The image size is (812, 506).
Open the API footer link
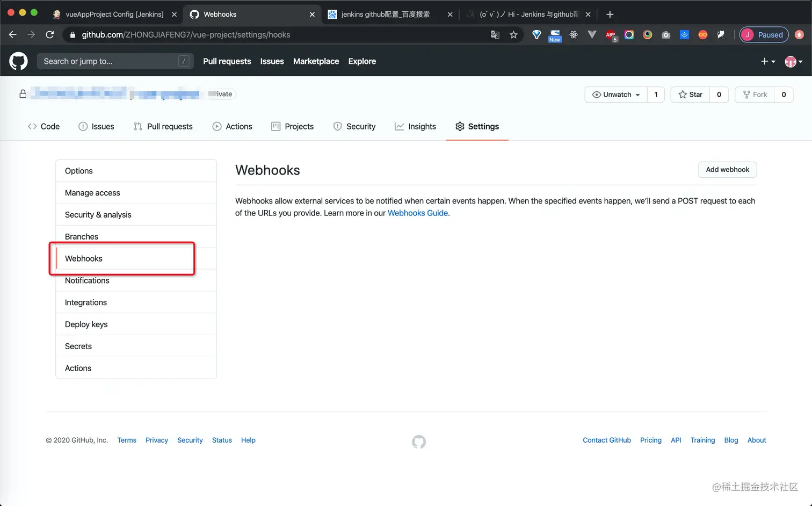[676, 440]
